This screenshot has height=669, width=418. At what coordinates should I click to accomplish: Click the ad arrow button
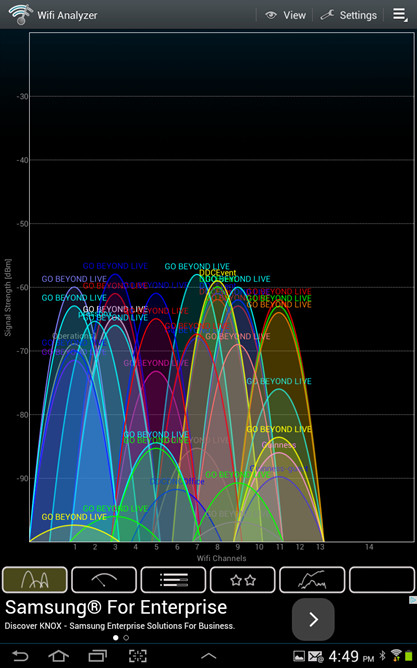click(x=313, y=619)
